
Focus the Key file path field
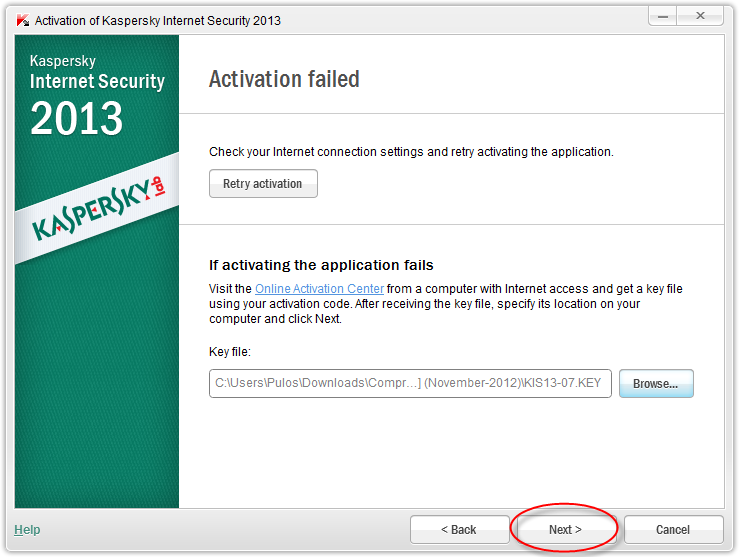coord(410,384)
